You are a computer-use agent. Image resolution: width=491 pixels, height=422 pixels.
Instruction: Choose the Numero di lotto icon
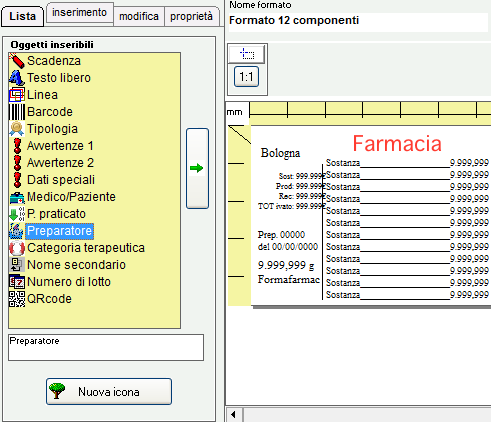click(17, 282)
